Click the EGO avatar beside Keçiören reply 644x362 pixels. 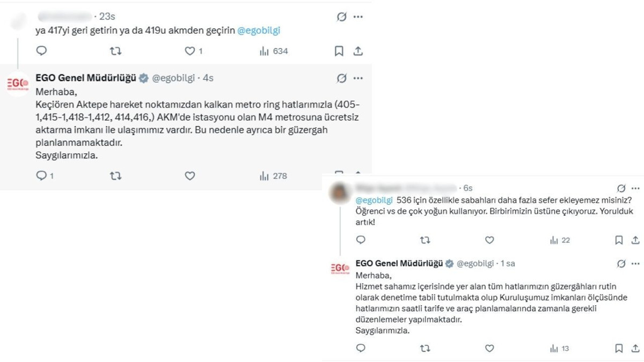point(18,84)
